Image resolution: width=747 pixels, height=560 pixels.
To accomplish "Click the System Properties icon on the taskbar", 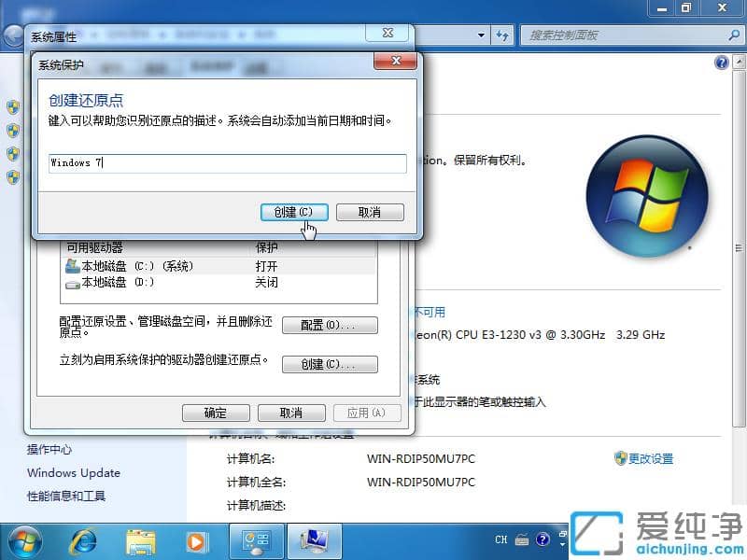I will [x=311, y=541].
